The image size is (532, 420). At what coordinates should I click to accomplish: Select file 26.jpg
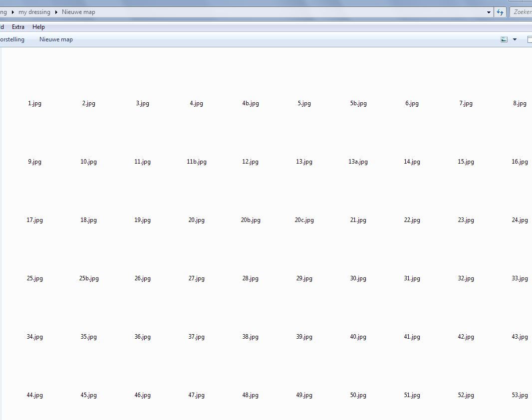pos(143,278)
